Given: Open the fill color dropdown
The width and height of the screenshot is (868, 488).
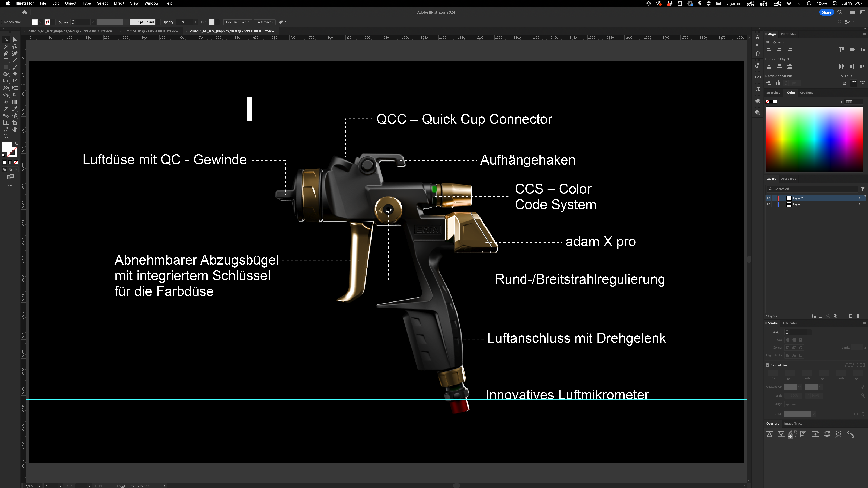Looking at the screenshot, I should coord(40,22).
